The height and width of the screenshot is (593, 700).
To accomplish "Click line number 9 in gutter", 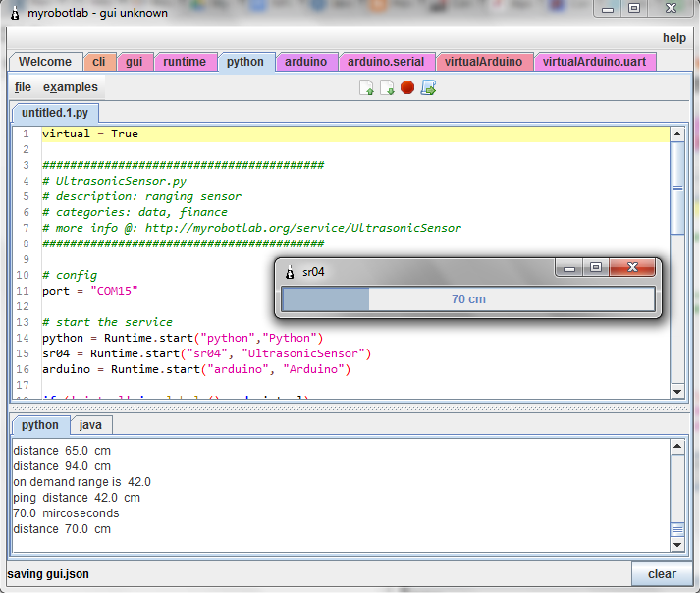I will [26, 259].
